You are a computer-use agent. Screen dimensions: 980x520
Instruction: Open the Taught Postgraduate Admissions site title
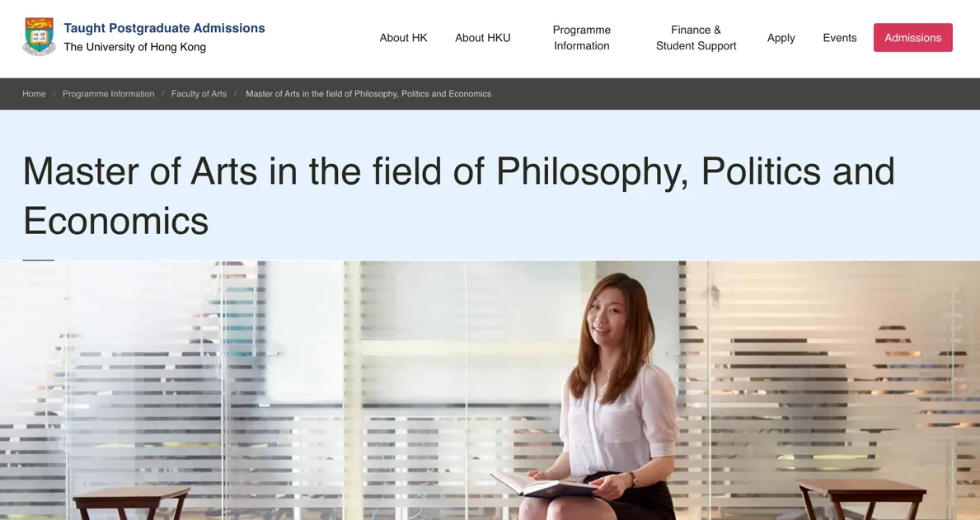(164, 28)
